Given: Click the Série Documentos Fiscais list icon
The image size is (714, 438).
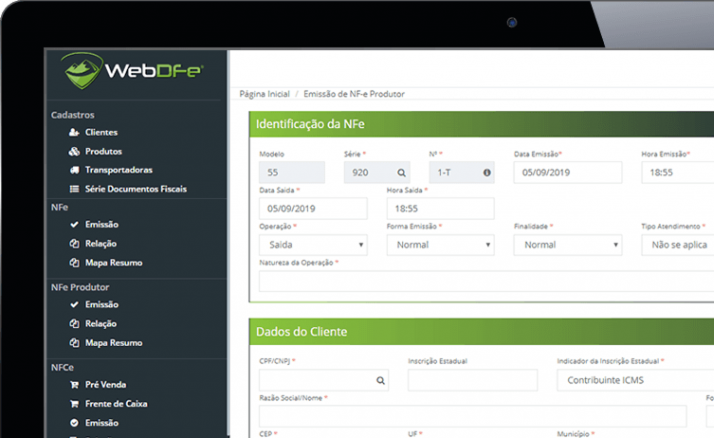Looking at the screenshot, I should 74,188.
